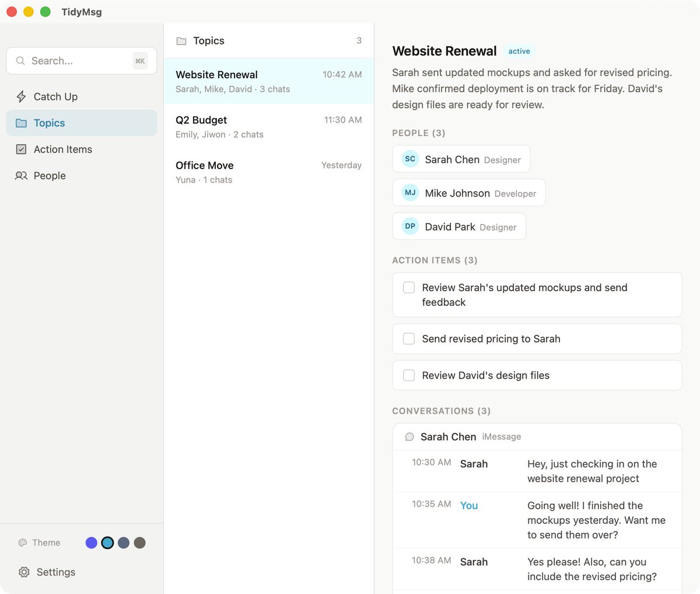Click the ⌘K shortcut badge in search
700x594 pixels.
point(140,61)
